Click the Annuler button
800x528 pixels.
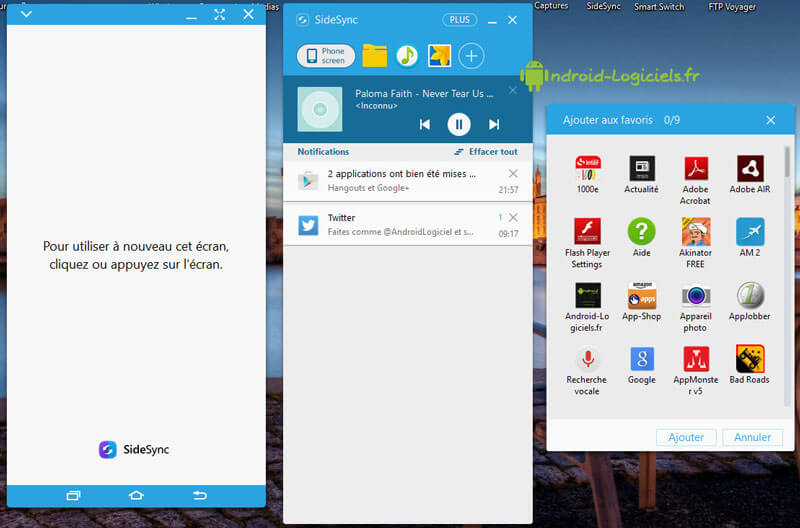pyautogui.click(x=752, y=437)
